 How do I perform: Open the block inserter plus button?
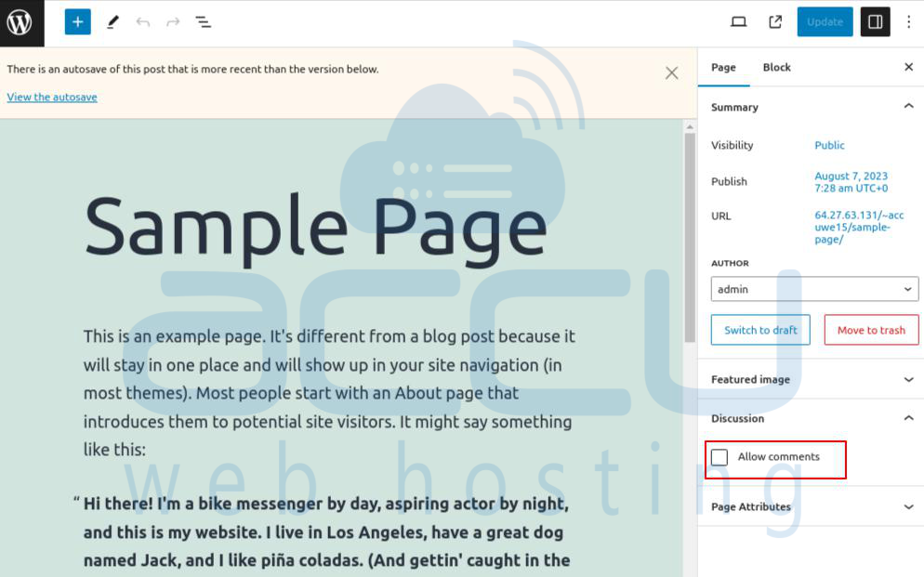(77, 22)
